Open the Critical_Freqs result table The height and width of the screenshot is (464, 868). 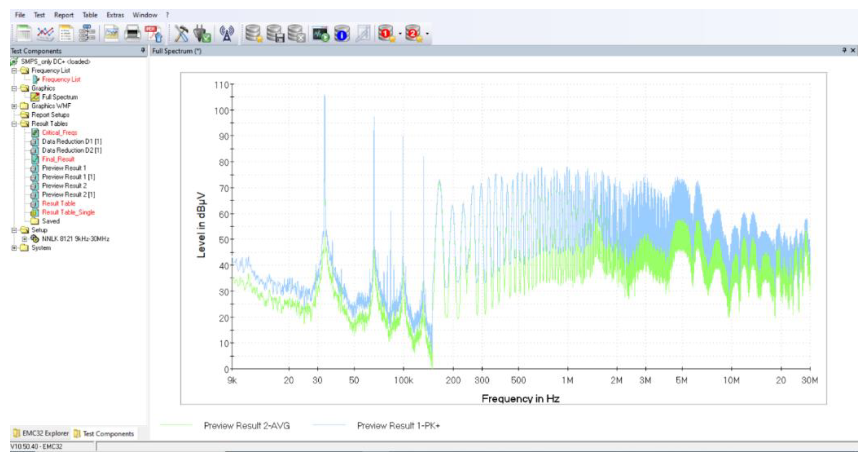[x=60, y=133]
